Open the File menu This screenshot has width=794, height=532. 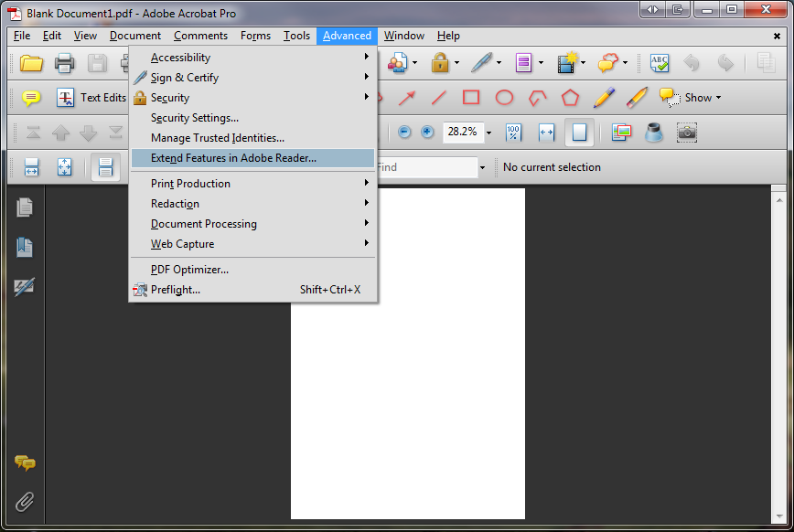tap(22, 36)
